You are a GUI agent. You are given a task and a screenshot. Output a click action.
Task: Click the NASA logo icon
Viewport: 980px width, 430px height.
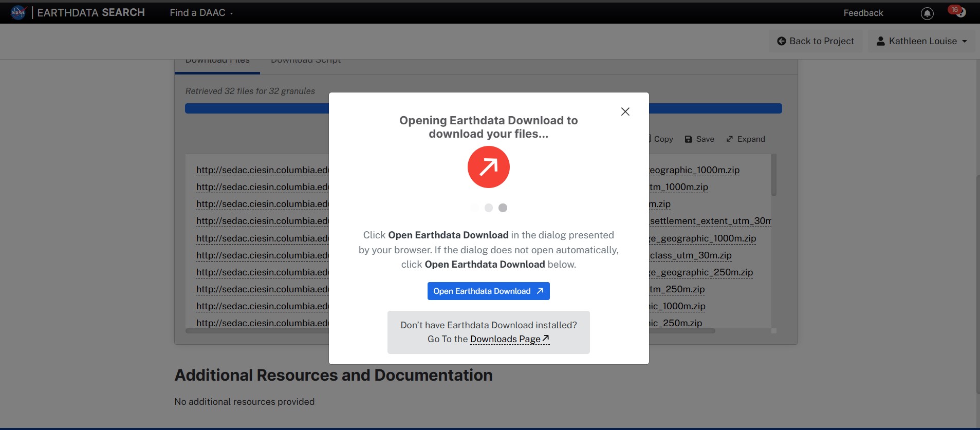click(18, 12)
